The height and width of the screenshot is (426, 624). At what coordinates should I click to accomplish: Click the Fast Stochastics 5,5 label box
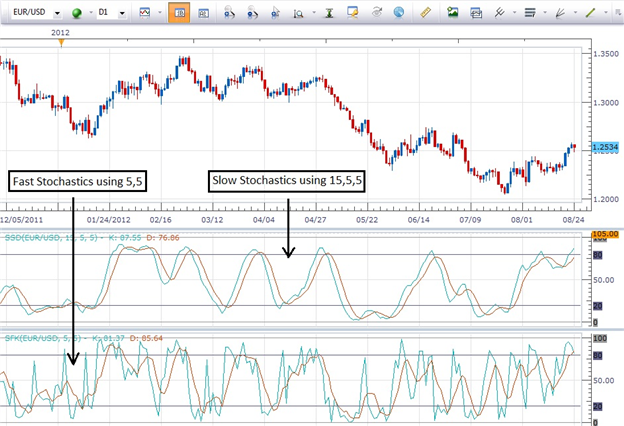[77, 182]
